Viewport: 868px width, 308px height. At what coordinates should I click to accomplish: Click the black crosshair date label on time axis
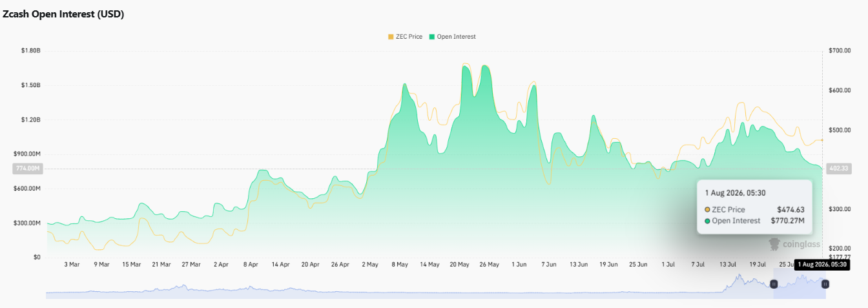(821, 265)
